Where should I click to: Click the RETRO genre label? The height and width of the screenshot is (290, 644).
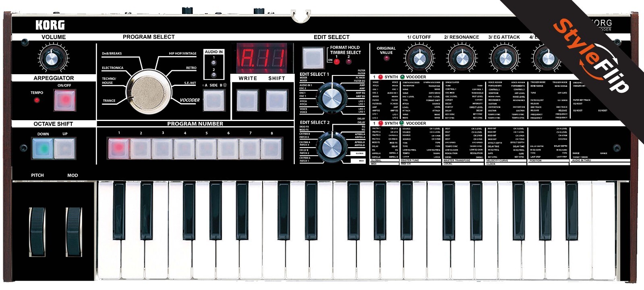pyautogui.click(x=191, y=68)
